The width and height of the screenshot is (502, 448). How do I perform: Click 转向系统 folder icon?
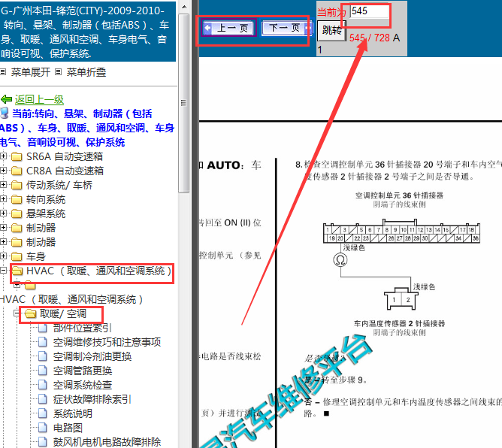(17, 199)
